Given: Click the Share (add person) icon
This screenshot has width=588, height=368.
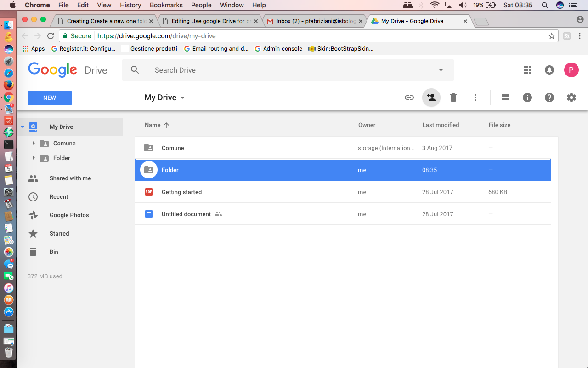Looking at the screenshot, I should (x=431, y=98).
